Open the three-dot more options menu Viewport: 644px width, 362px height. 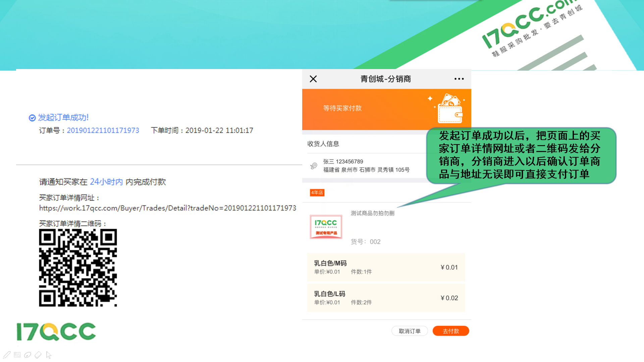pyautogui.click(x=459, y=79)
